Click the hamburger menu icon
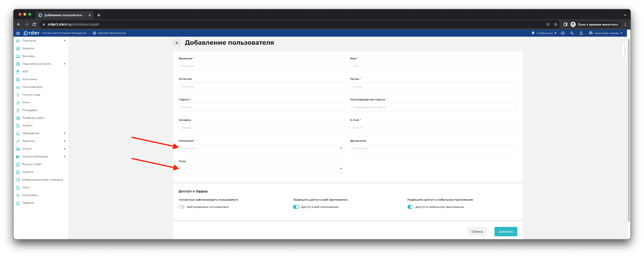 point(18,33)
